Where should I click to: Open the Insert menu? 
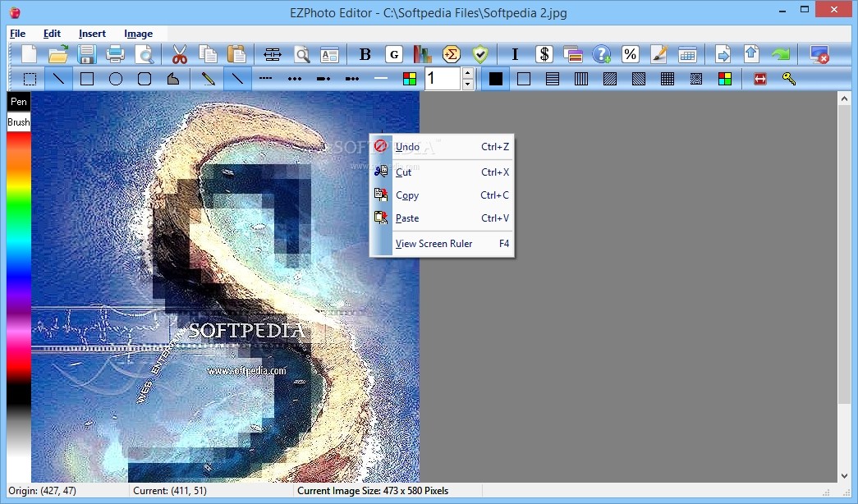point(92,34)
